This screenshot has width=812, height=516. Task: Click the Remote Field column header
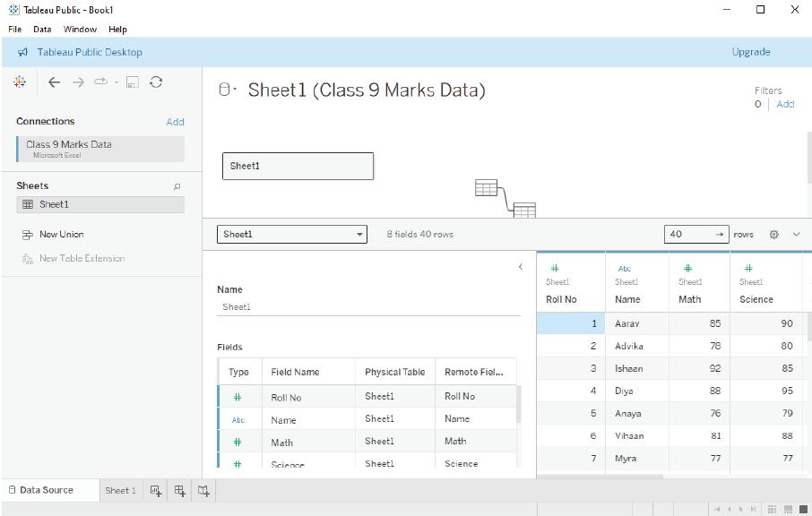pyautogui.click(x=474, y=372)
